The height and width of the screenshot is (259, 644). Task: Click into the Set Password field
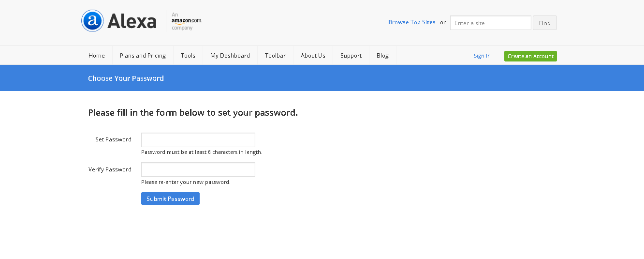click(x=198, y=140)
